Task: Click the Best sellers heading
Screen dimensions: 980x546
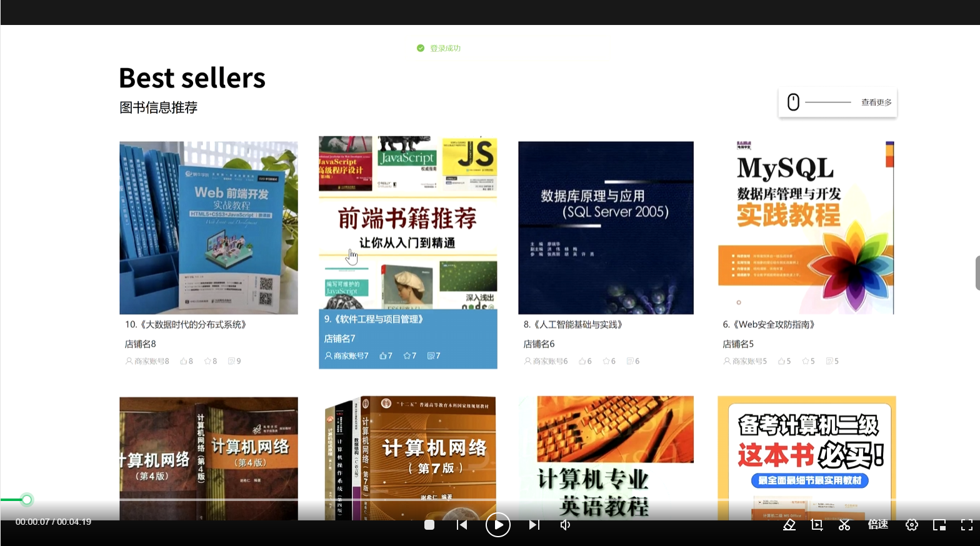Action: (x=192, y=78)
